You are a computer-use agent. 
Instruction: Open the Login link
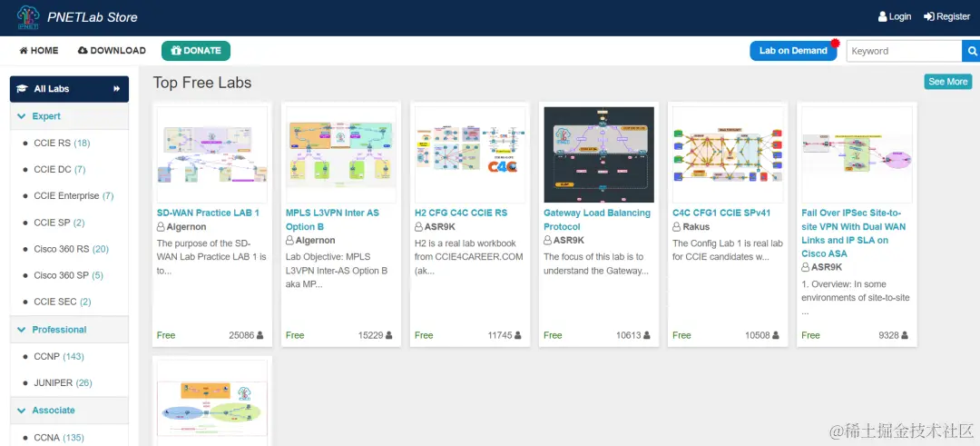point(895,17)
